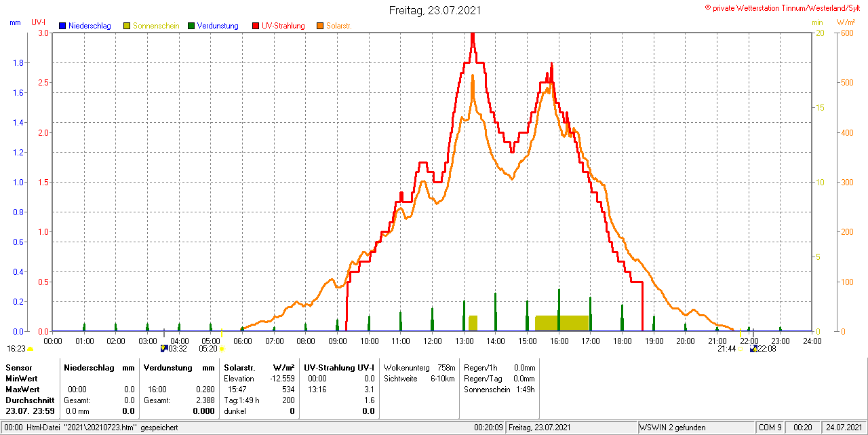
Task: Click the Verdunstung max value 0.280
Action: click(205, 389)
